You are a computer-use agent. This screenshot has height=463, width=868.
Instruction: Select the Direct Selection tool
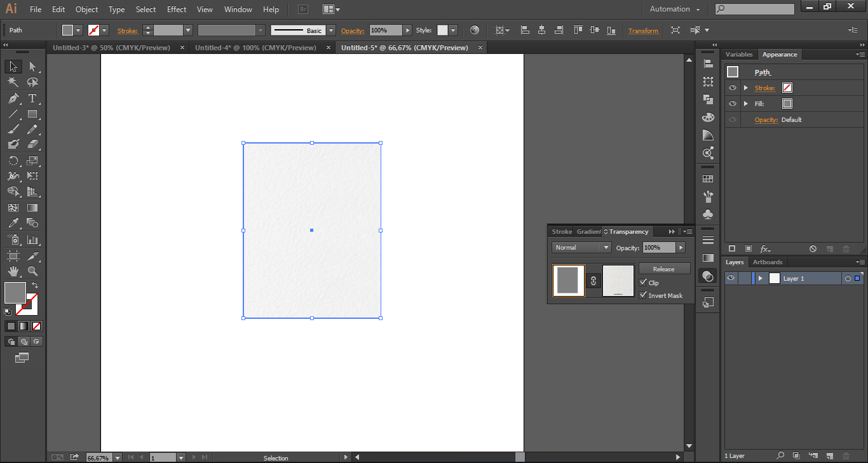(x=32, y=67)
